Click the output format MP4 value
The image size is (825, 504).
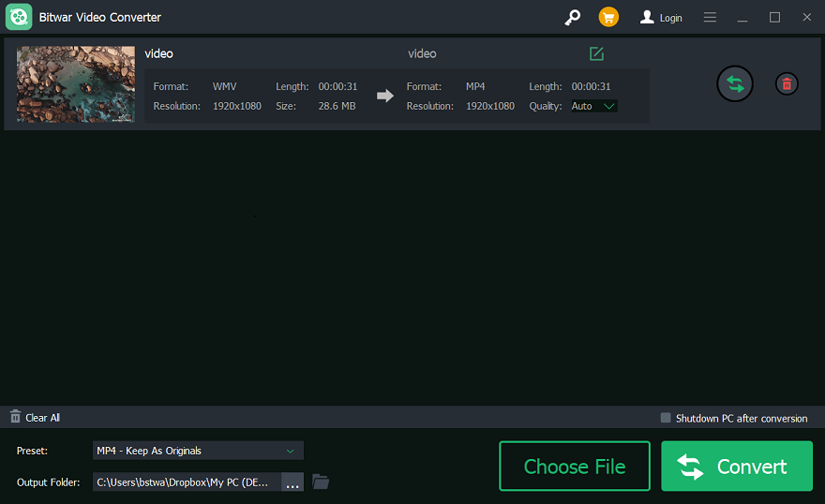click(475, 86)
